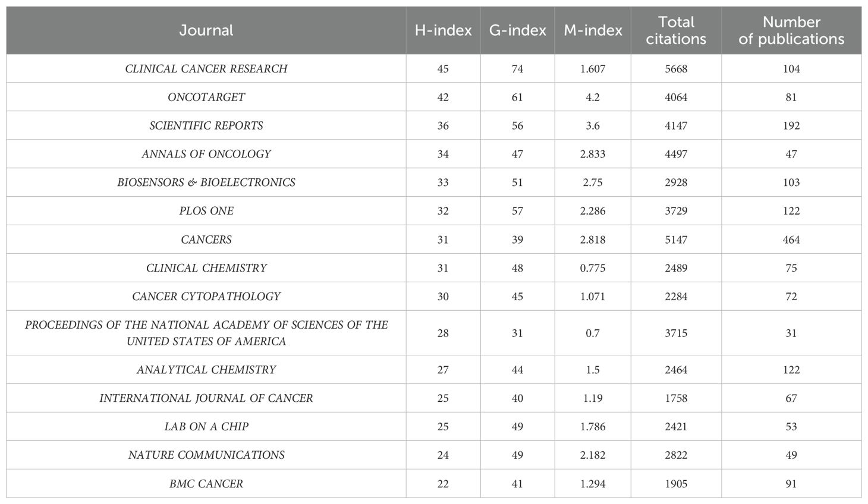This screenshot has height=504, width=868.
Task: Click M-index value 2.818
Action: pos(593,240)
